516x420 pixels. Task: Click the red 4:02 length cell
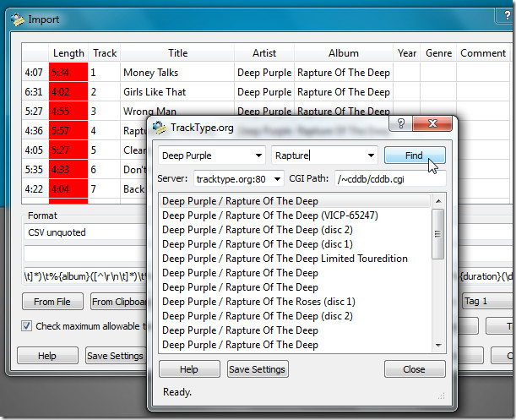pos(68,91)
